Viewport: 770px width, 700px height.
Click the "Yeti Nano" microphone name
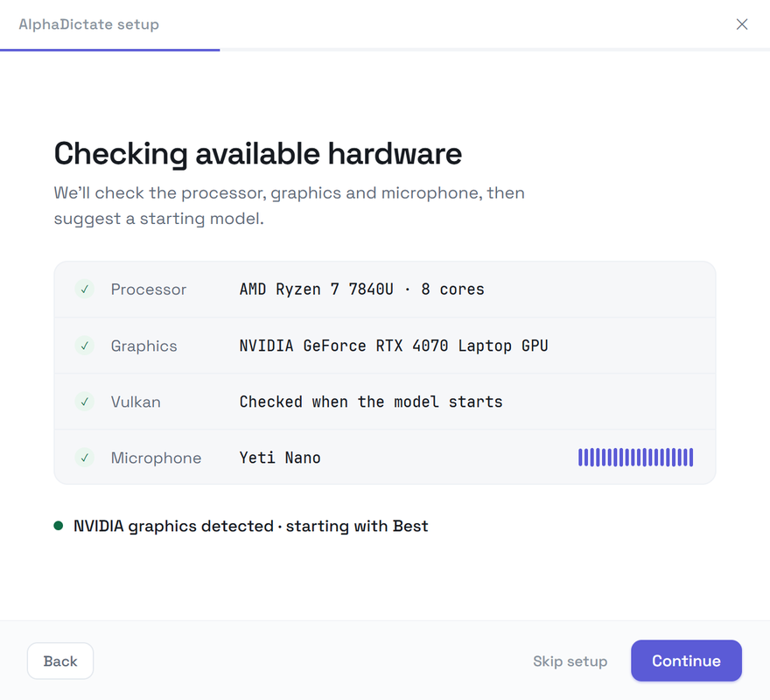click(280, 458)
